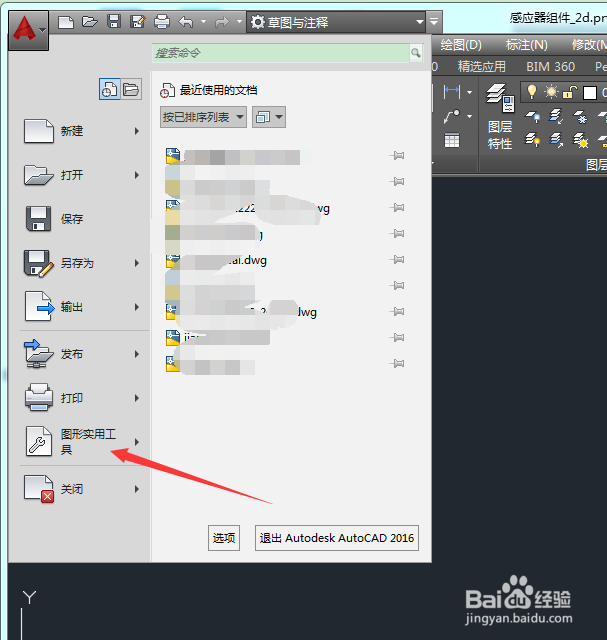607x640 pixels.
Task: Switch to the open documents view toggle
Action: coord(131,89)
